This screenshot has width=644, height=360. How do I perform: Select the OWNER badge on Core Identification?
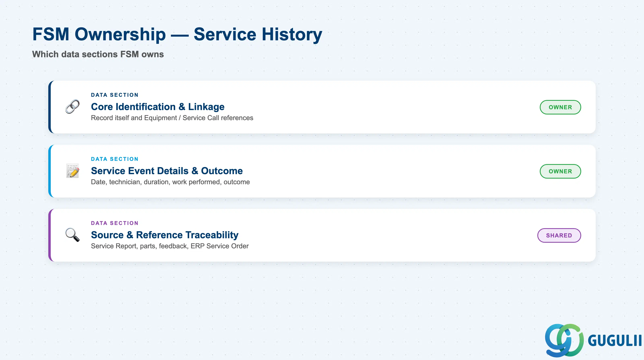560,107
